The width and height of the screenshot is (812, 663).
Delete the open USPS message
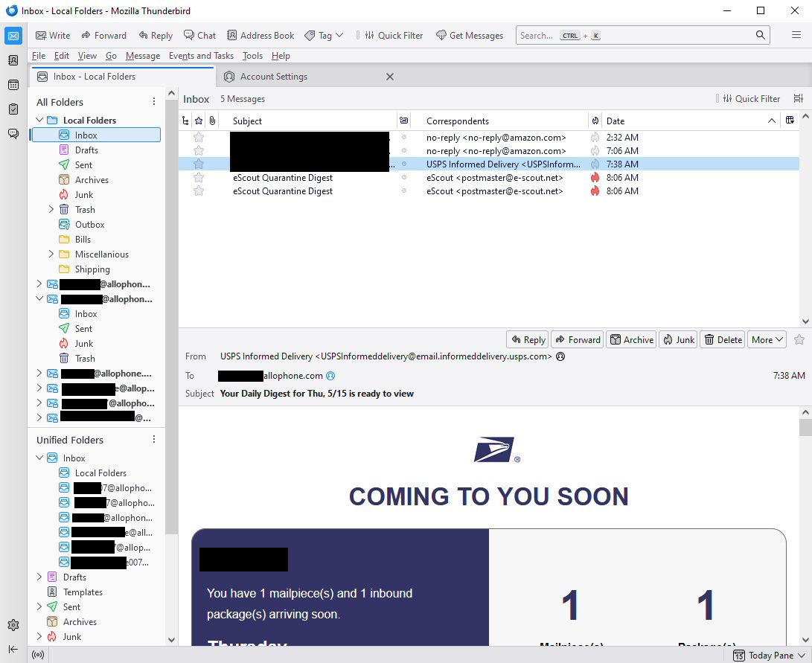tap(723, 339)
